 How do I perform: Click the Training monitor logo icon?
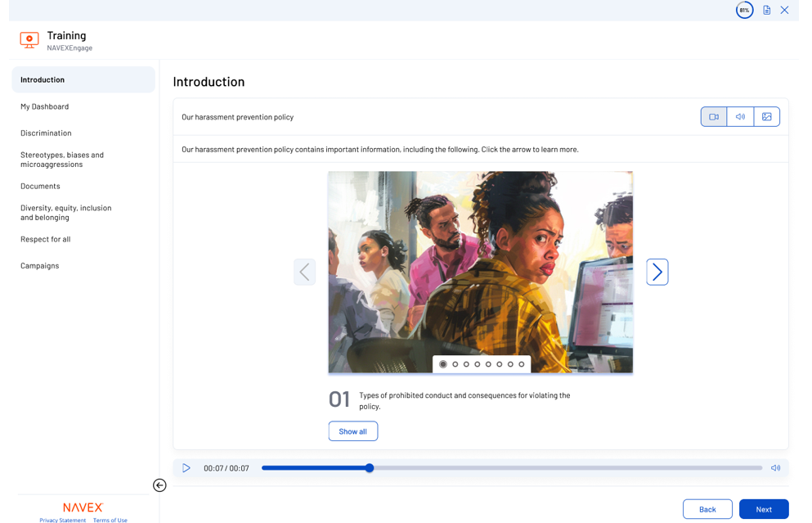pyautogui.click(x=29, y=40)
